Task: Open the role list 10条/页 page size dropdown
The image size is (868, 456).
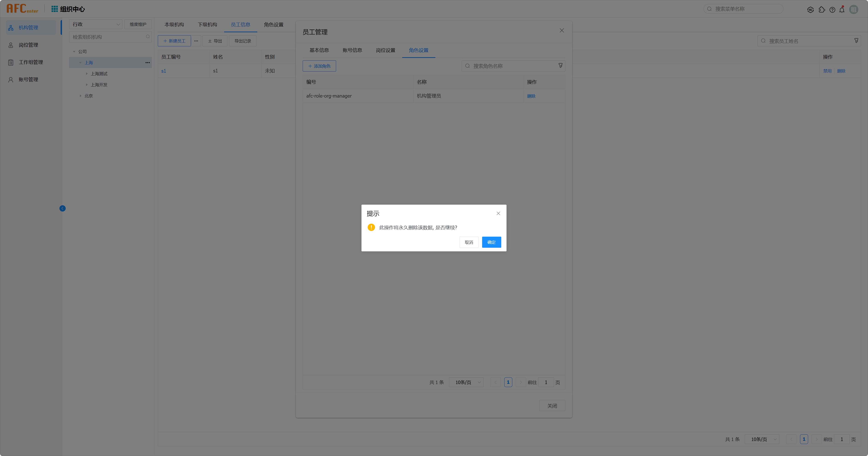Action: [466, 382]
